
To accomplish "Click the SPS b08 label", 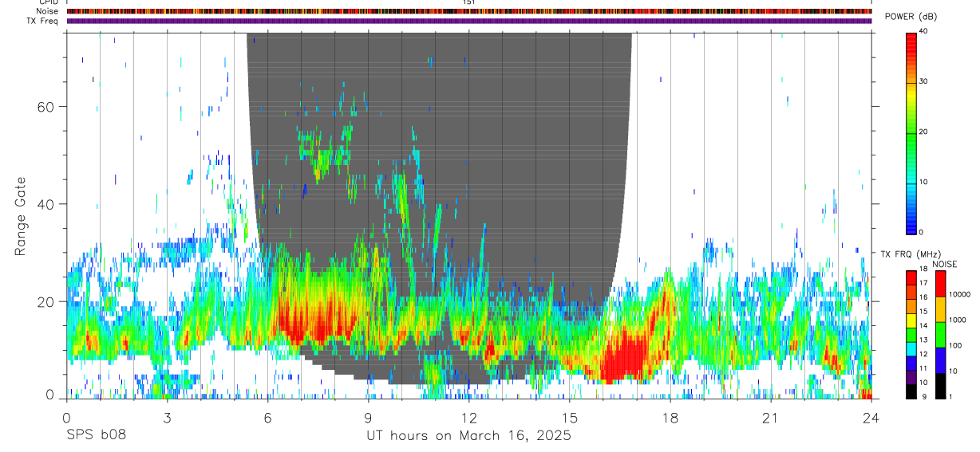I will coord(95,435).
